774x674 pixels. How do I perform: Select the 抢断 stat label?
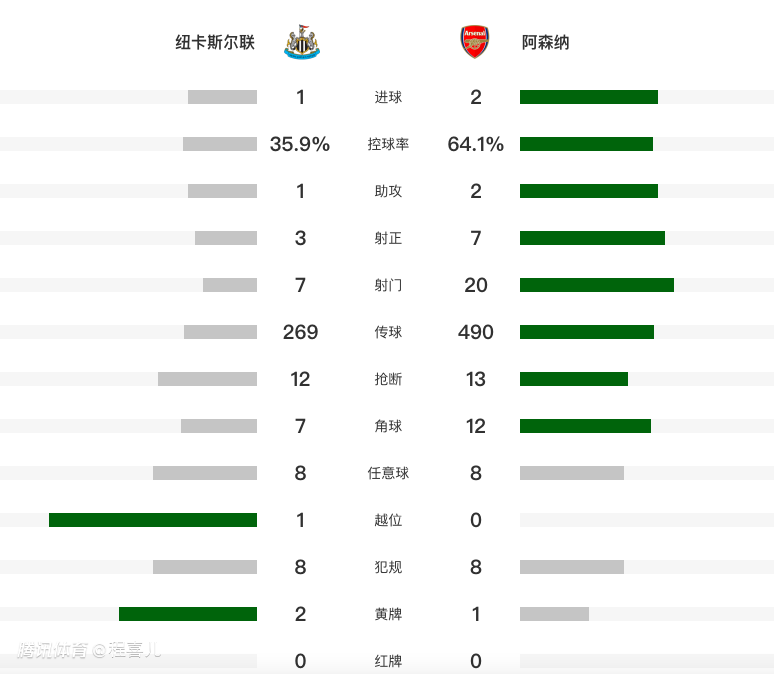[x=388, y=379]
